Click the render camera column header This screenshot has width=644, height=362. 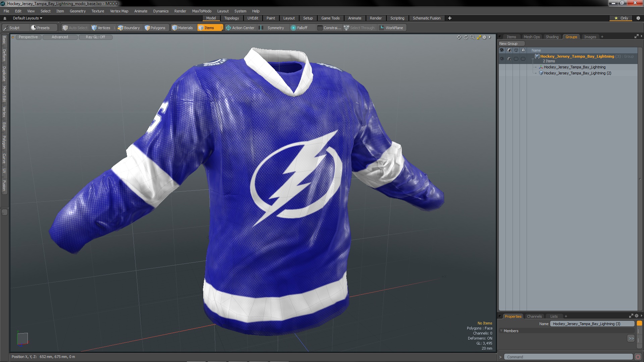[x=509, y=50]
